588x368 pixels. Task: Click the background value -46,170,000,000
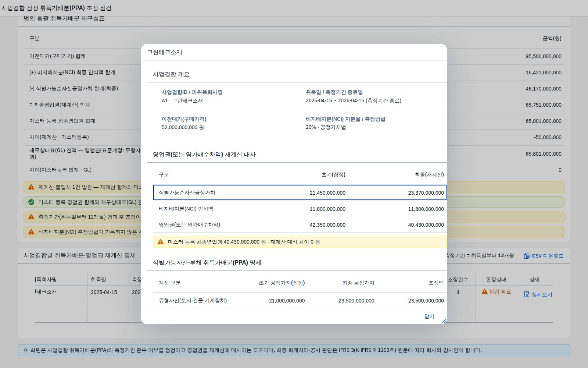click(543, 89)
